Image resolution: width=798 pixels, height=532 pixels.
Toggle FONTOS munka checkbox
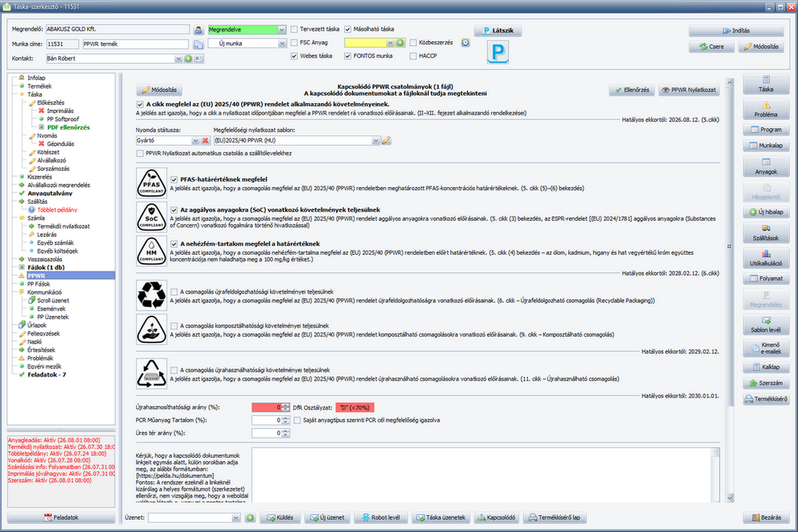click(347, 56)
